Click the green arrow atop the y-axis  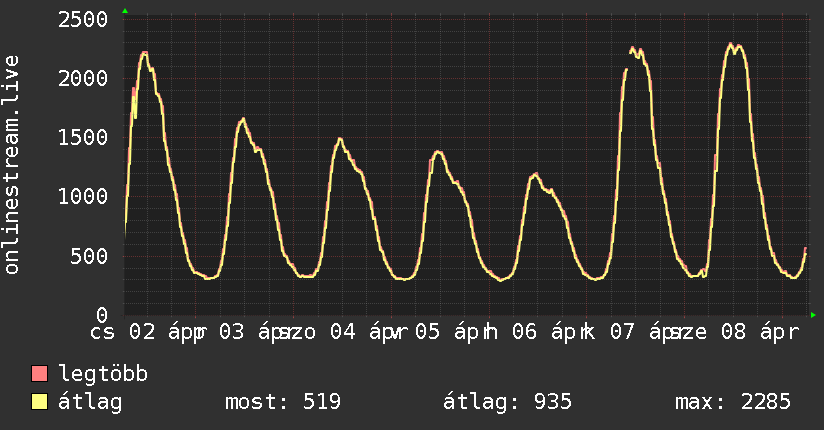coord(125,11)
